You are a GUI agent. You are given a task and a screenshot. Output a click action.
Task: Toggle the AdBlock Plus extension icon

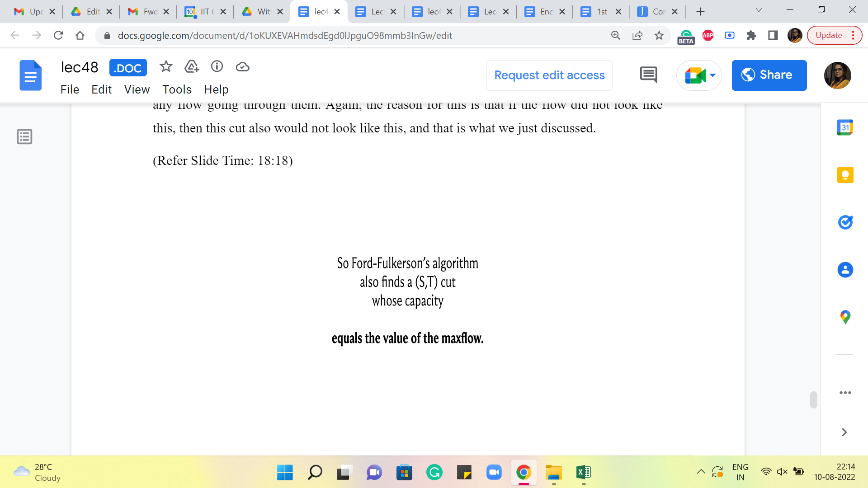tap(708, 35)
